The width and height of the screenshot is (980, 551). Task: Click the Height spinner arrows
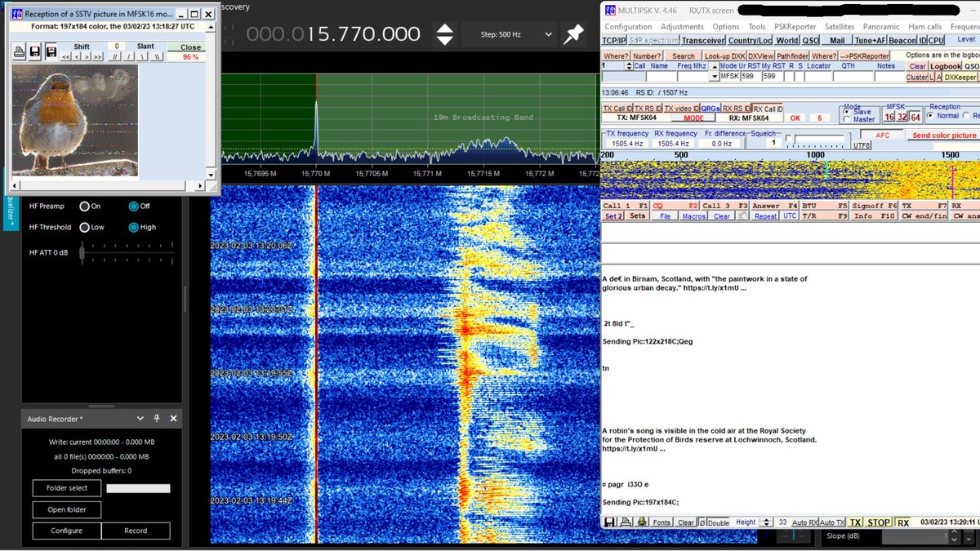pos(766,522)
